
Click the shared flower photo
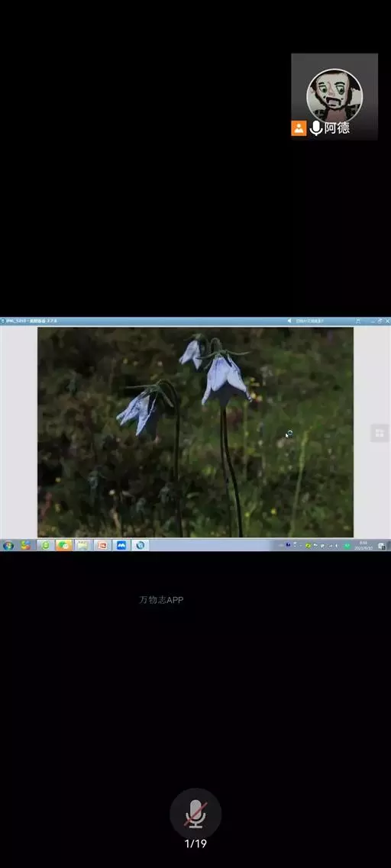point(195,432)
